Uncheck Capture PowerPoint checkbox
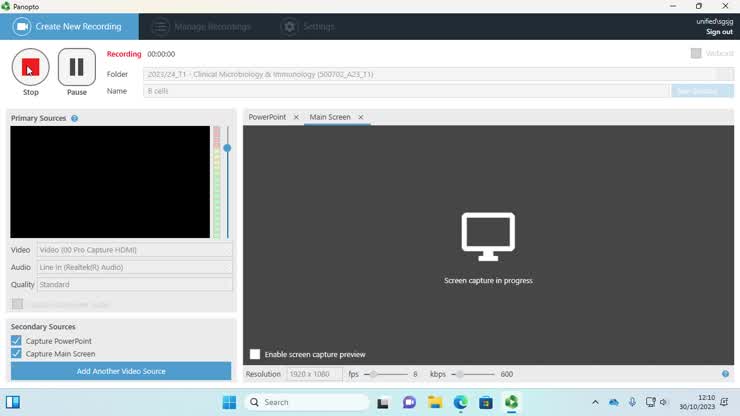Viewport: 740px width, 416px height. coord(16,340)
